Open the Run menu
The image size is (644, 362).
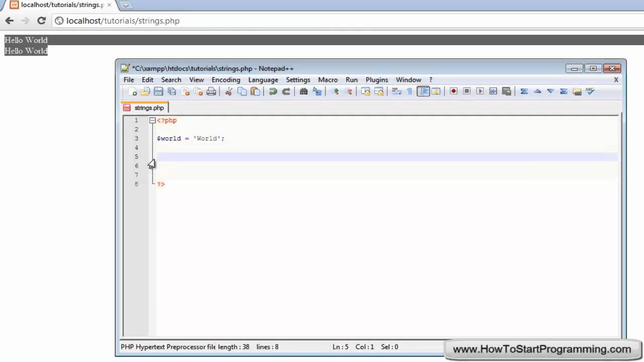tap(352, 80)
